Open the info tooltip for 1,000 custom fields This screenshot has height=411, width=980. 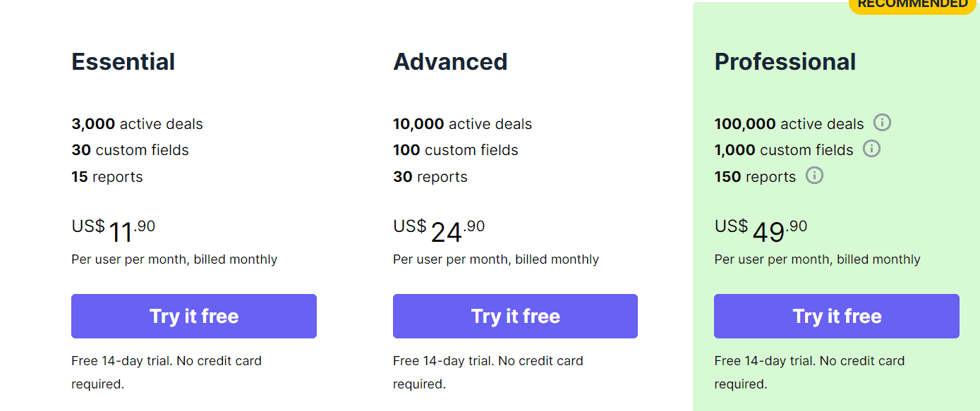pyautogui.click(x=871, y=149)
